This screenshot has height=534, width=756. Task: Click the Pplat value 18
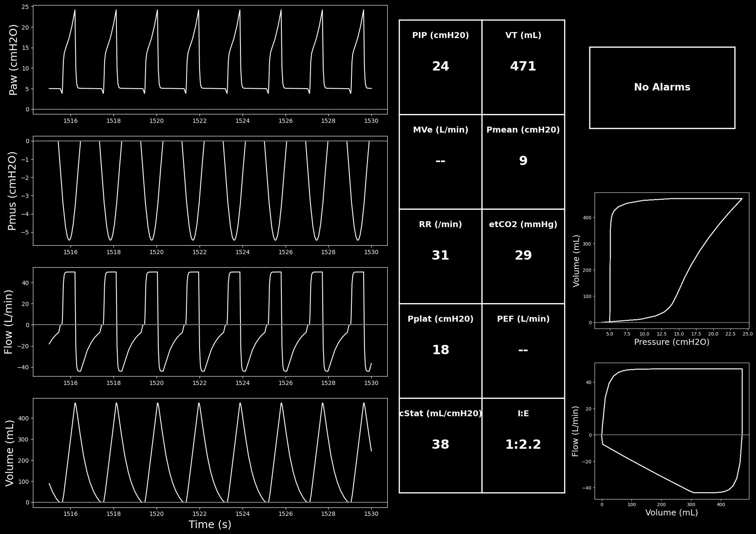coord(440,350)
